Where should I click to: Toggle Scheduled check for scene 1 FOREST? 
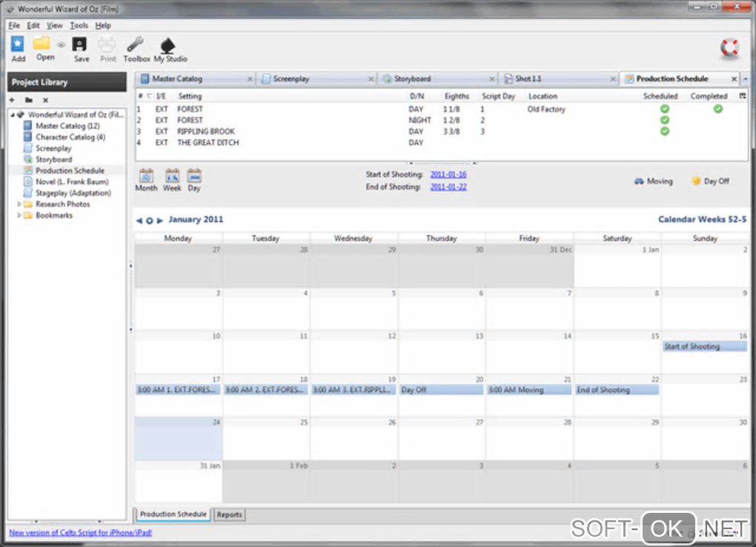[x=664, y=109]
